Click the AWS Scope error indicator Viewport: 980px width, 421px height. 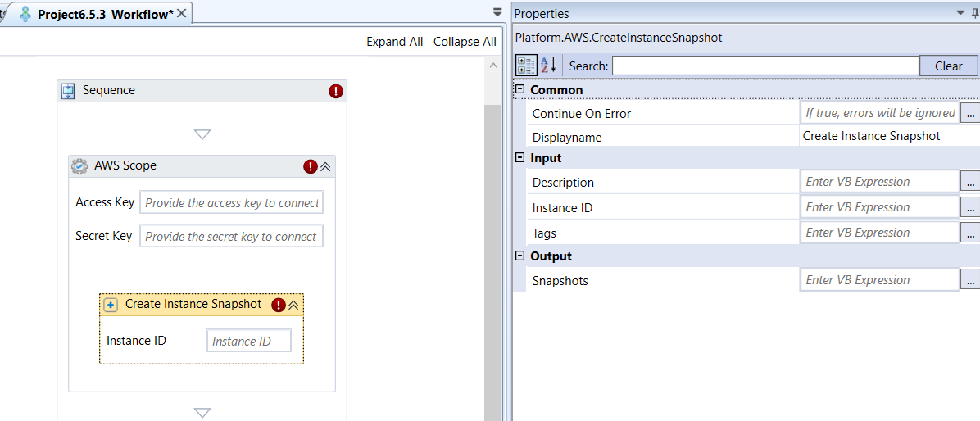[x=311, y=166]
